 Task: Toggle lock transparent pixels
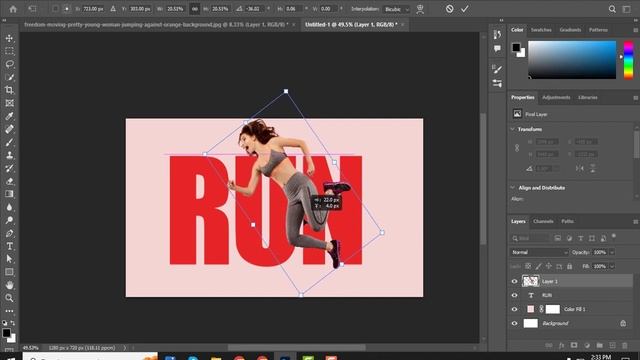click(x=528, y=266)
